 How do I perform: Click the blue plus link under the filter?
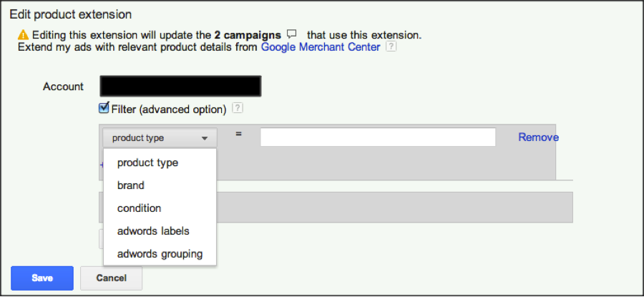coord(101,165)
